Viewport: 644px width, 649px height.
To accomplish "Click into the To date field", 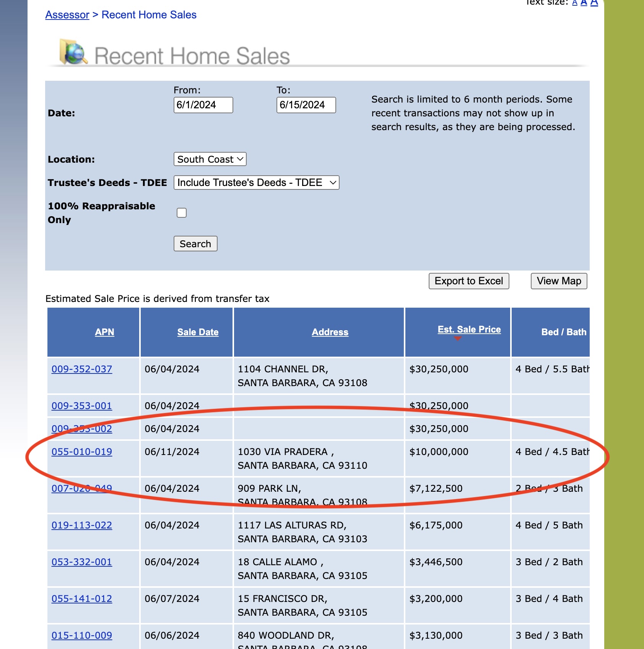I will coord(306,105).
